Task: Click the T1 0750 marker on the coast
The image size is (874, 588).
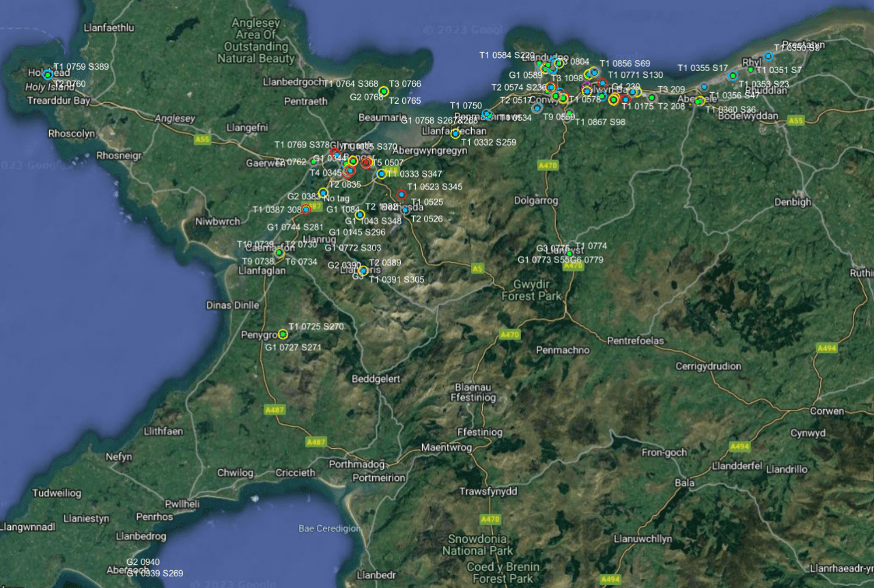Action: click(487, 114)
